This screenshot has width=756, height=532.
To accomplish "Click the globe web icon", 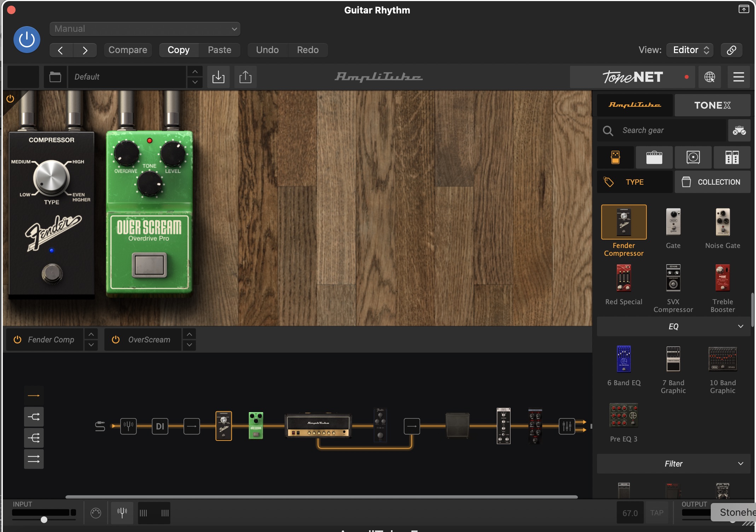I will (709, 77).
